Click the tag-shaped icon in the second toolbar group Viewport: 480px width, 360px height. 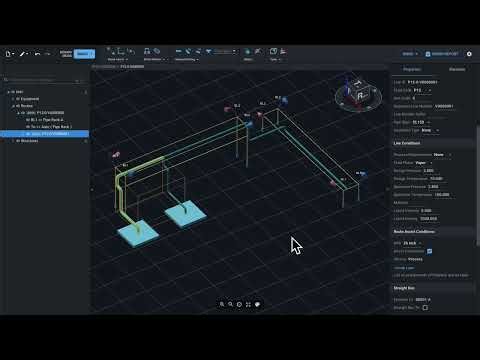pyautogui.click(x=157, y=51)
